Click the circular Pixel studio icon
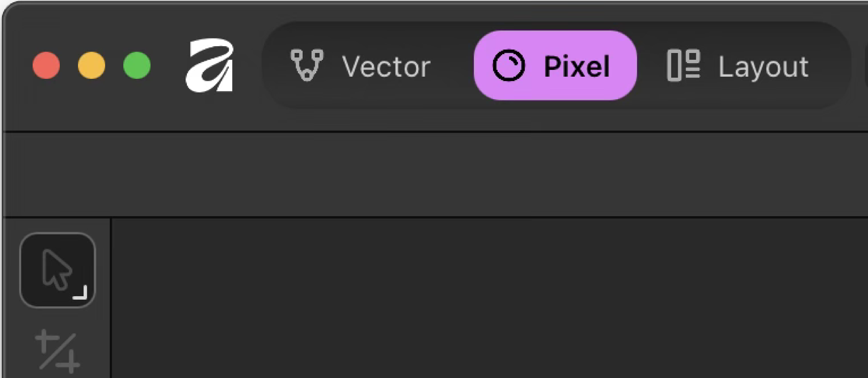 (x=509, y=66)
